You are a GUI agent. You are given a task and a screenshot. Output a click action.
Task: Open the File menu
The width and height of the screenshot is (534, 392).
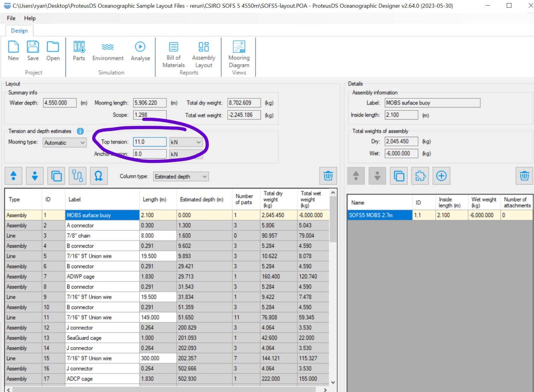10,18
